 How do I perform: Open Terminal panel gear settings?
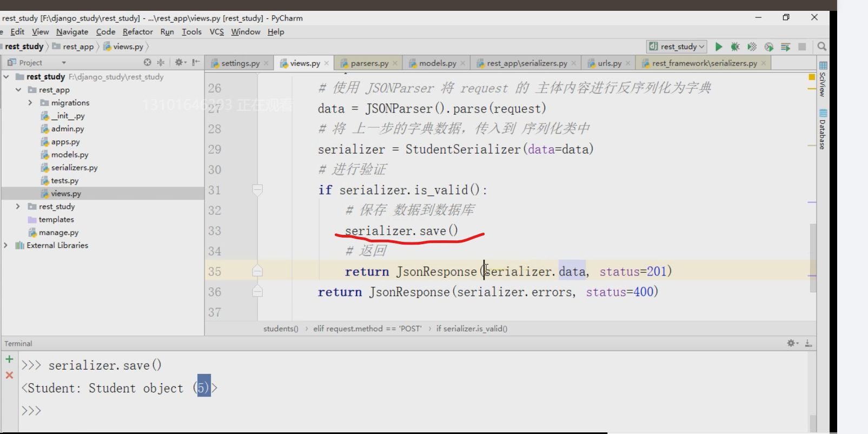[793, 343]
